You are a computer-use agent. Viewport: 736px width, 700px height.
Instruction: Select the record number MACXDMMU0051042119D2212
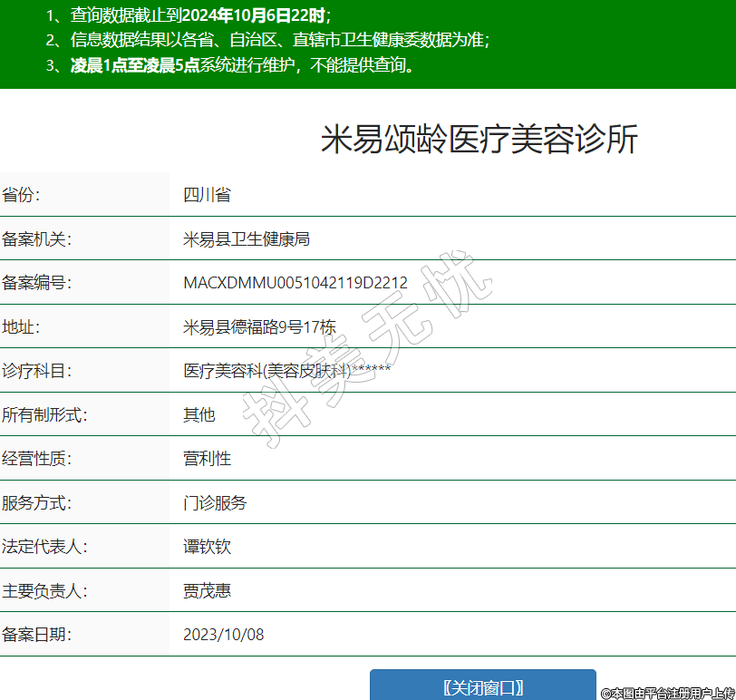295,283
